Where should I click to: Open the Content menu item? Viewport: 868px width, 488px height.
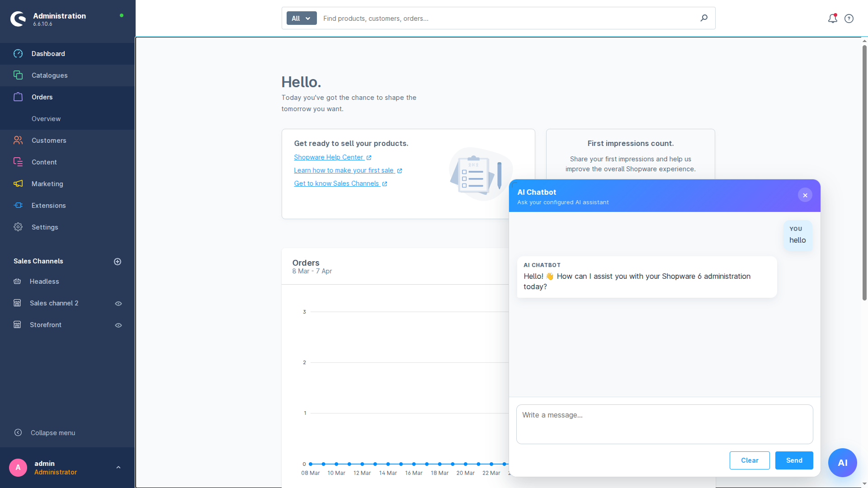click(68, 162)
